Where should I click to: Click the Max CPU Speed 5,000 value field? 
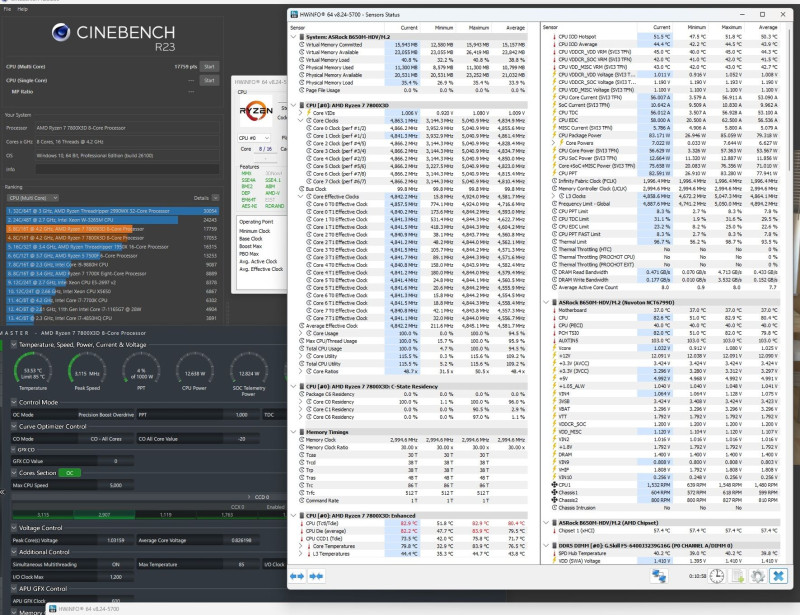pyautogui.click(x=115, y=485)
